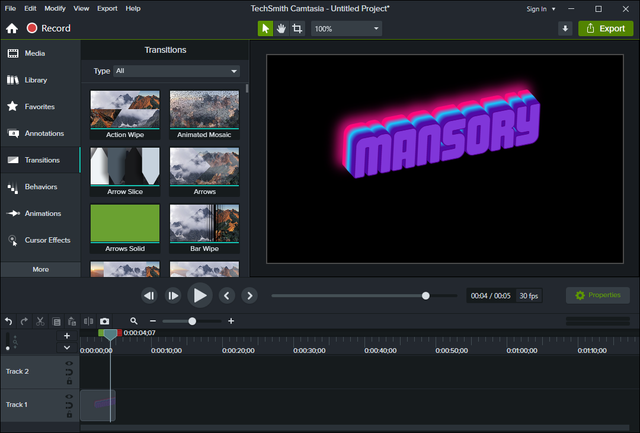Click the Undo arrow in timeline toolbar

(x=9, y=321)
